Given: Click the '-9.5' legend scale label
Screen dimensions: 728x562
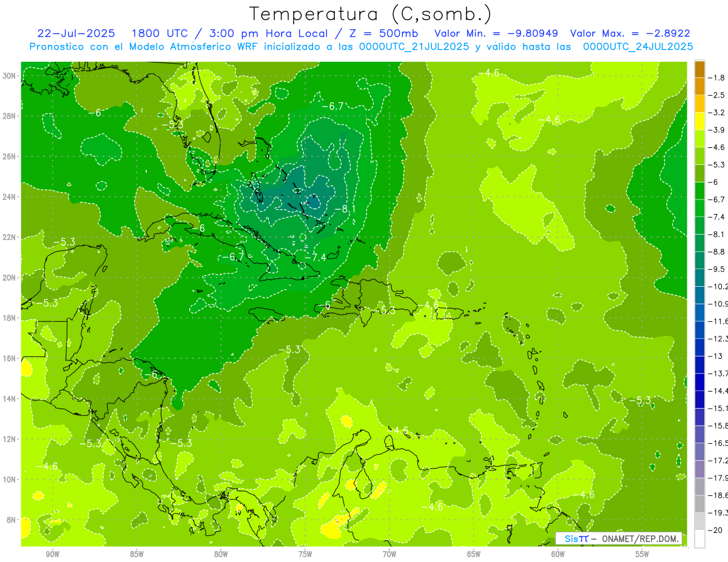Looking at the screenshot, I should [x=716, y=269].
